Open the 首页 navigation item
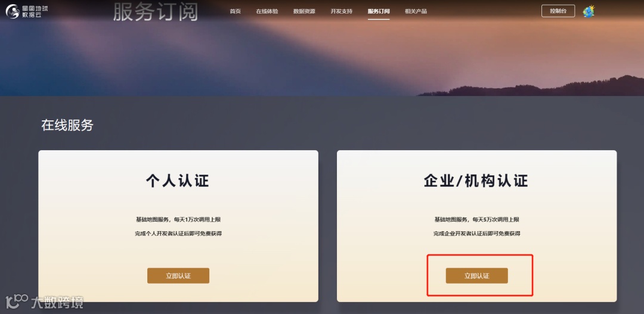Viewport: 644px width, 314px height. pos(236,11)
